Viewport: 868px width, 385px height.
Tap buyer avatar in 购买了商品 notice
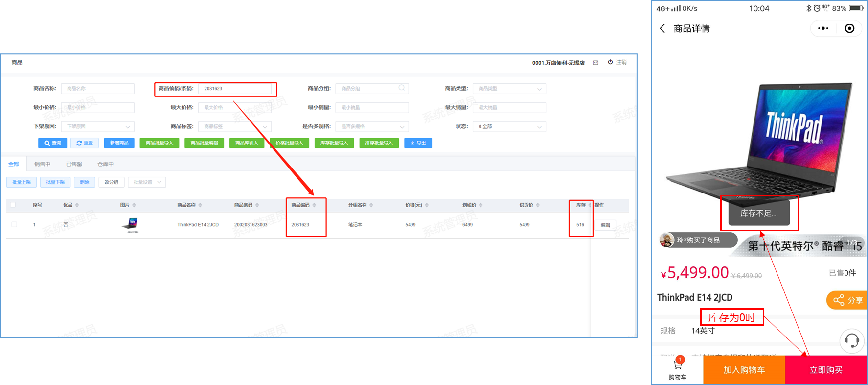tap(667, 240)
